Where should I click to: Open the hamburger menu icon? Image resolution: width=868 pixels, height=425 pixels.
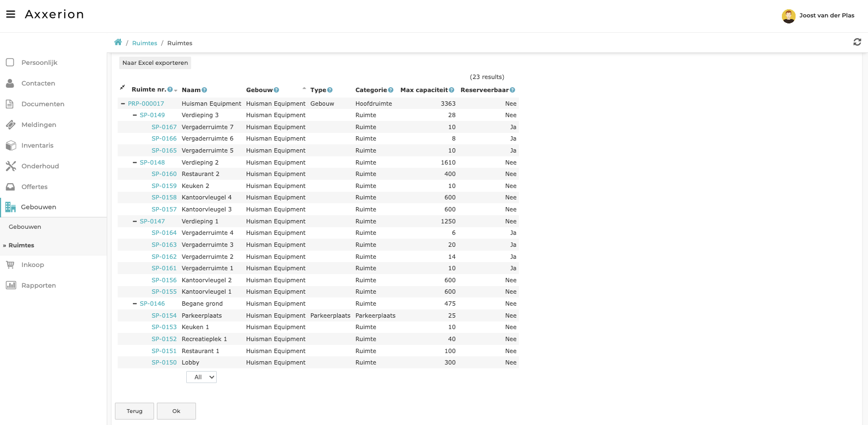[10, 15]
